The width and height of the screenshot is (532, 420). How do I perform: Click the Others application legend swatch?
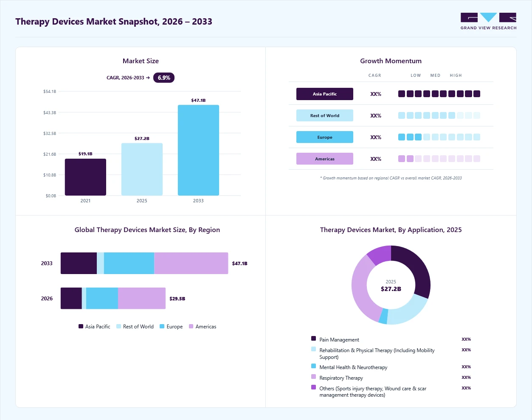313,387
